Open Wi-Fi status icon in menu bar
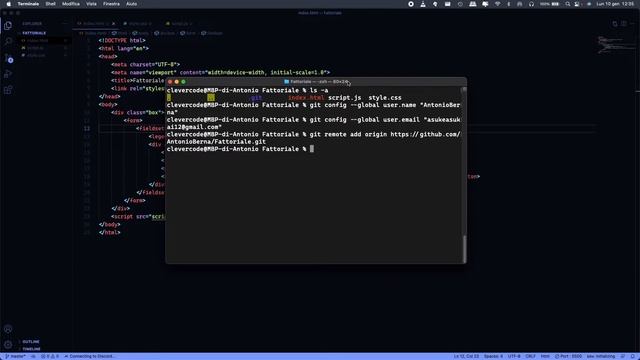This screenshot has width=640, height=360. (497, 4)
